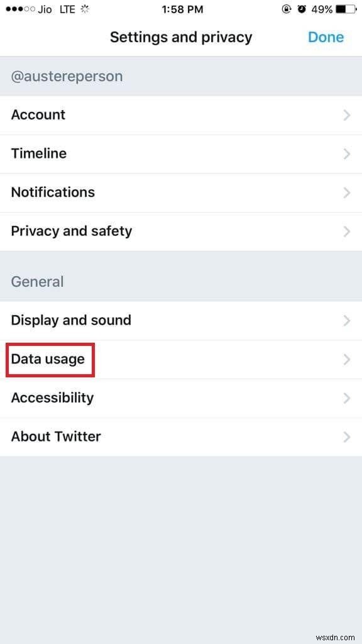Viewport: 362px width, 644px height.
Task: Tap the chevron beside Account
Action: [x=346, y=115]
